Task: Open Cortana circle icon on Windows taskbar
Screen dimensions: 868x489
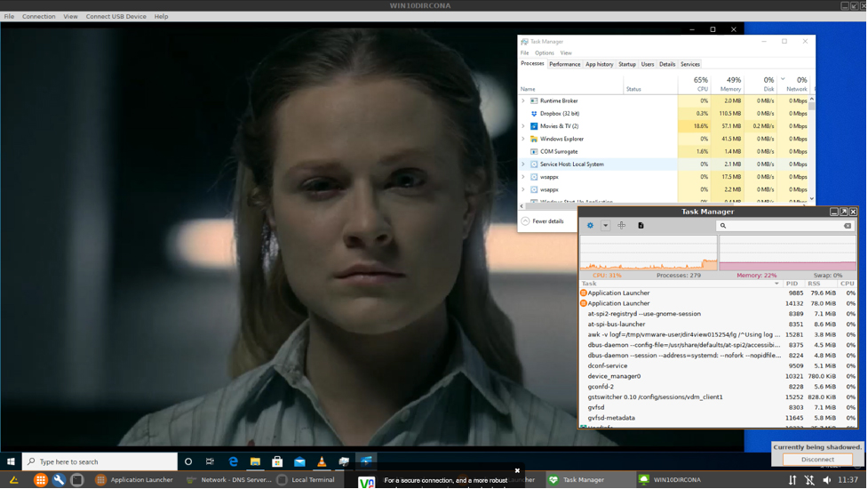Action: click(188, 461)
